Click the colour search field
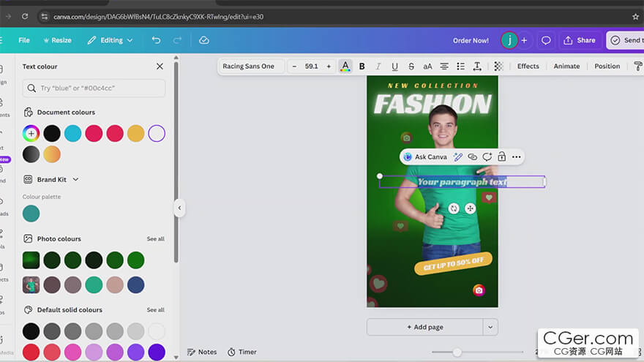 pyautogui.click(x=94, y=88)
